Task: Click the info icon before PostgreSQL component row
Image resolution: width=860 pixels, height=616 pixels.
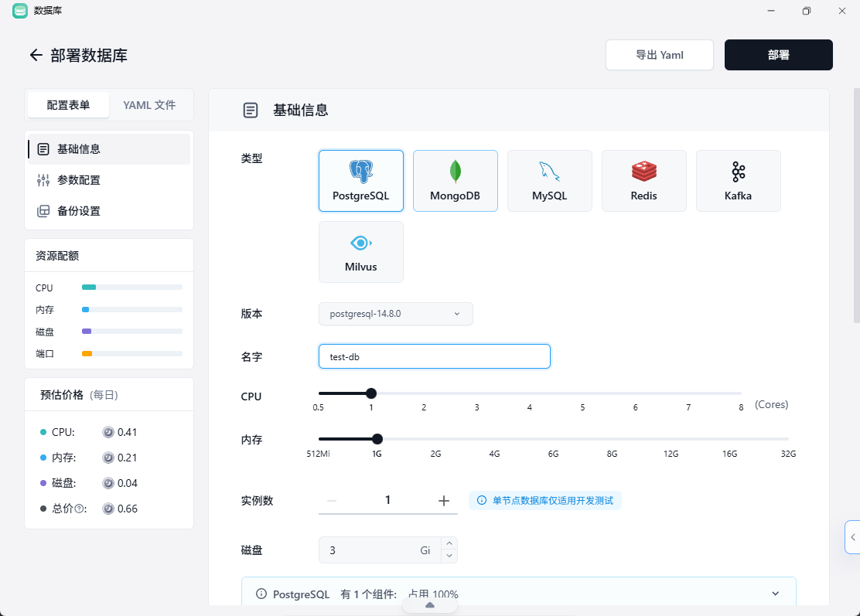Action: tap(261, 594)
